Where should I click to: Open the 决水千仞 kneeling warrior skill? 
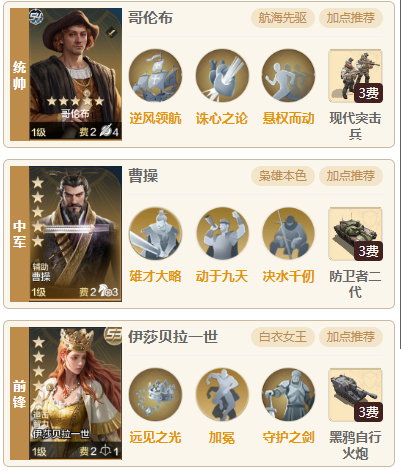pyautogui.click(x=288, y=233)
